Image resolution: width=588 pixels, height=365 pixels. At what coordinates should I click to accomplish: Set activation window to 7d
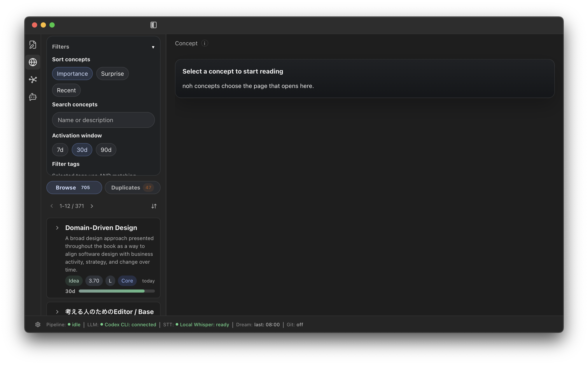[x=60, y=150]
